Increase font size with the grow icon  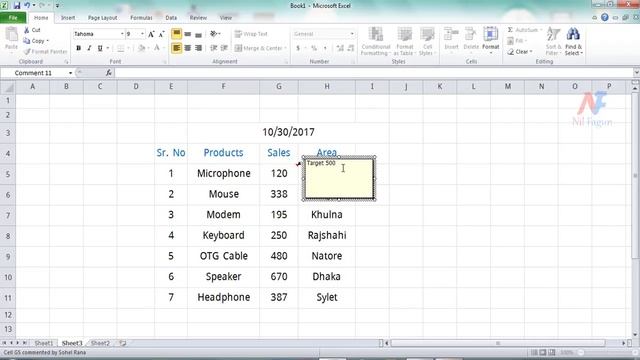coord(151,34)
